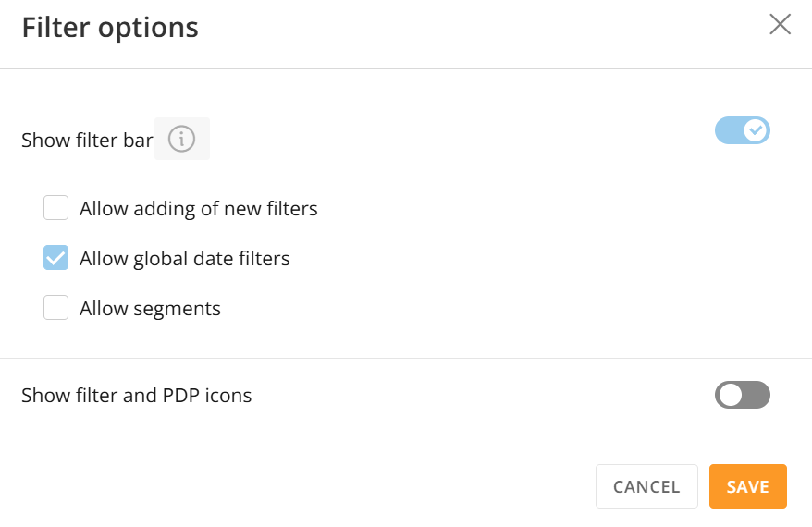Enable Allow adding of new filters checkbox

pyautogui.click(x=56, y=208)
